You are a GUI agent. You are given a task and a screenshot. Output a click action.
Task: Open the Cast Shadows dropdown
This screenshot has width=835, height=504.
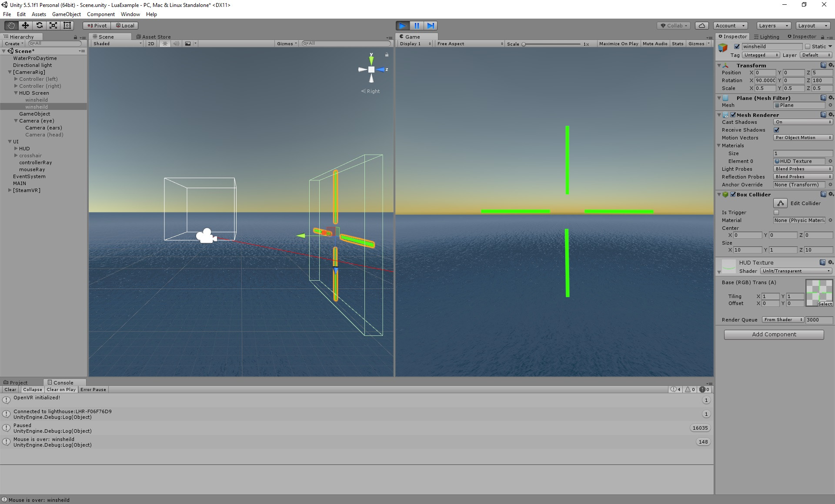pos(803,122)
